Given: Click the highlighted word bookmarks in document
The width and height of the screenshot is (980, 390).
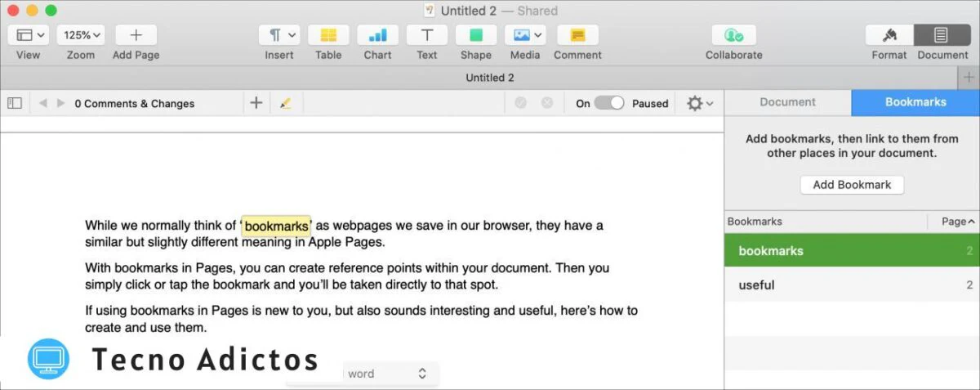Looking at the screenshot, I should pos(276,226).
